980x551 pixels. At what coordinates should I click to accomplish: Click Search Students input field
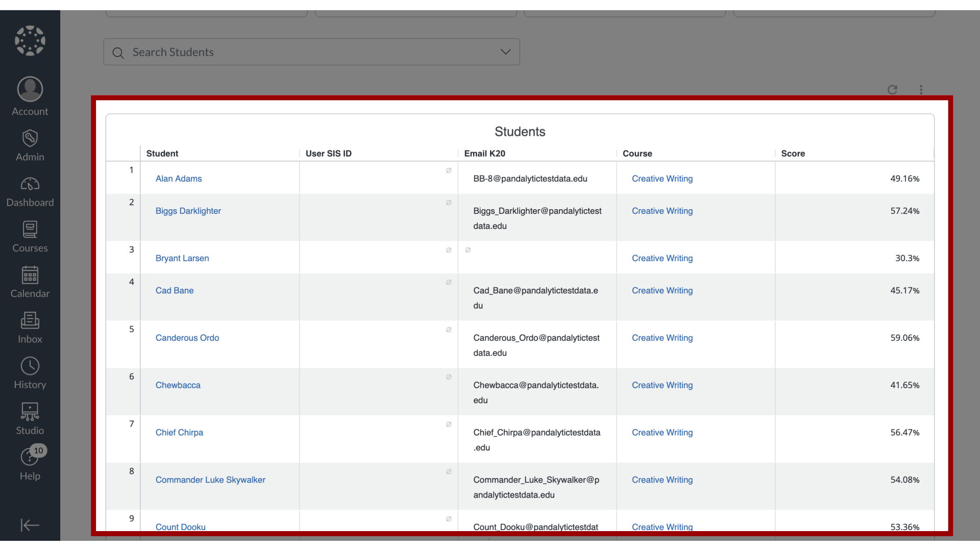coord(312,52)
